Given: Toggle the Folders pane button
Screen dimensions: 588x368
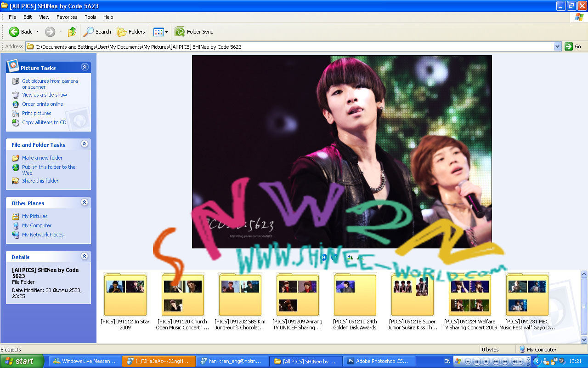Looking at the screenshot, I should pos(131,32).
